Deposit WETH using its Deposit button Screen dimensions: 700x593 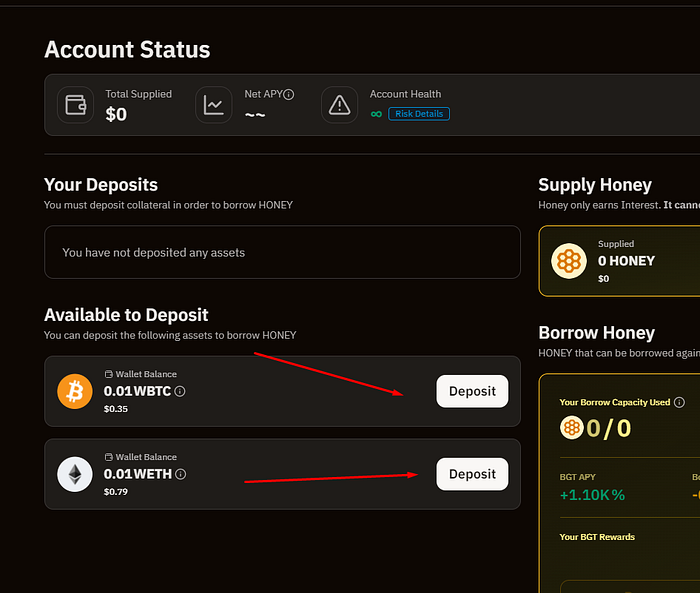click(x=472, y=474)
